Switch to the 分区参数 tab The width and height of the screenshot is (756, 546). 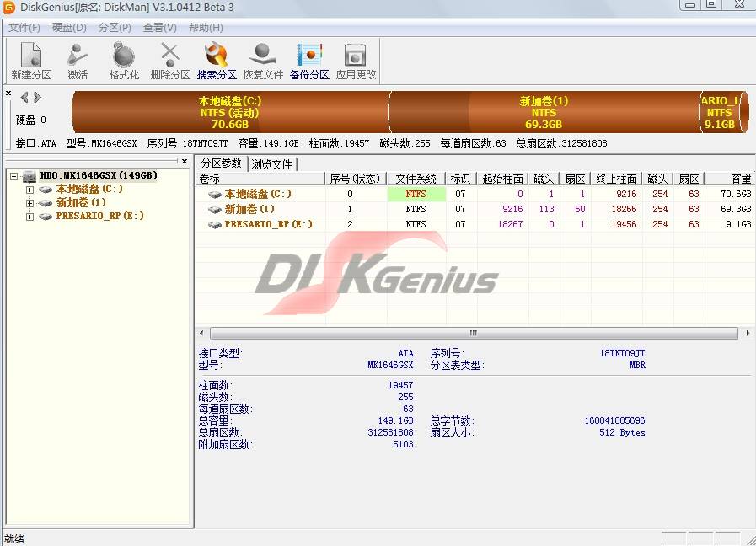pyautogui.click(x=222, y=163)
